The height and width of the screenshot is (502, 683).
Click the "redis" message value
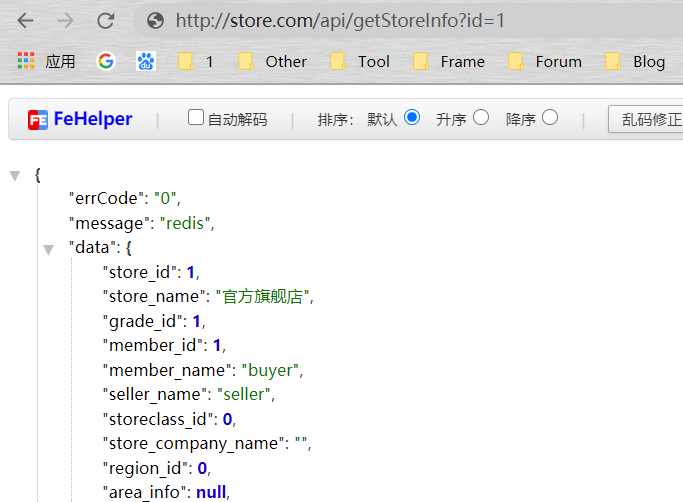click(x=185, y=223)
